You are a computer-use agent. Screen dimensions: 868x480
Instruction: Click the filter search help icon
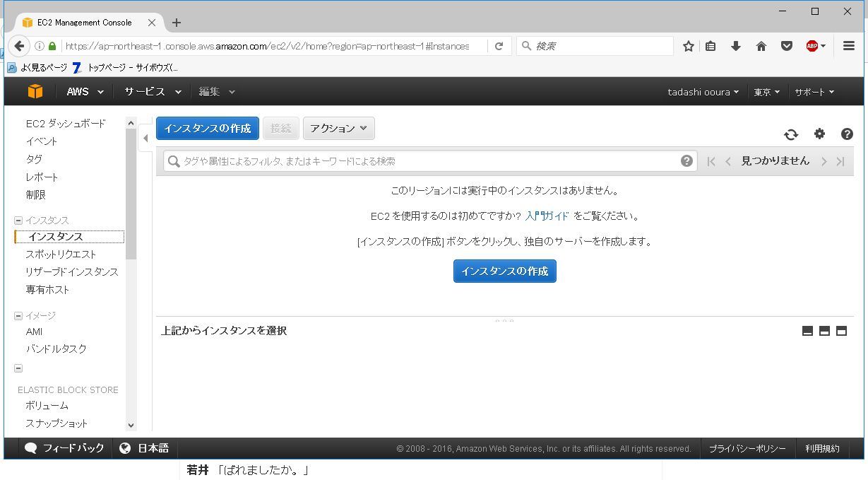pyautogui.click(x=686, y=160)
